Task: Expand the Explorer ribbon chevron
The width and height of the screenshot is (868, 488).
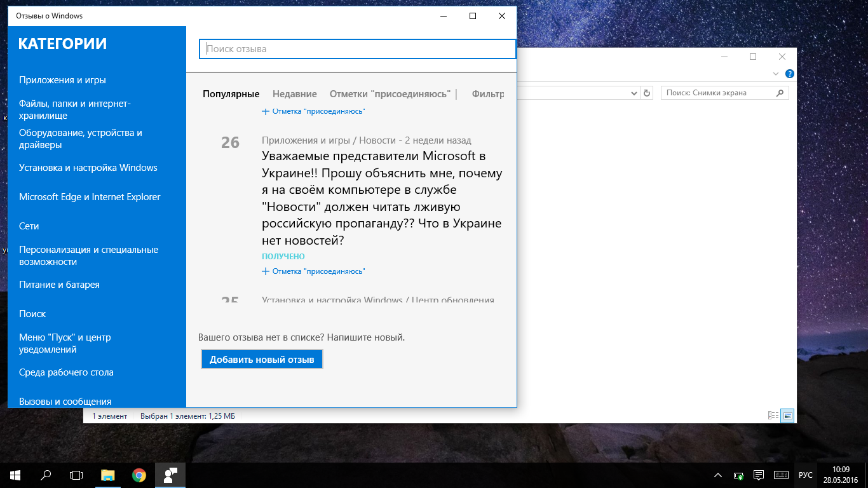Action: click(x=776, y=74)
